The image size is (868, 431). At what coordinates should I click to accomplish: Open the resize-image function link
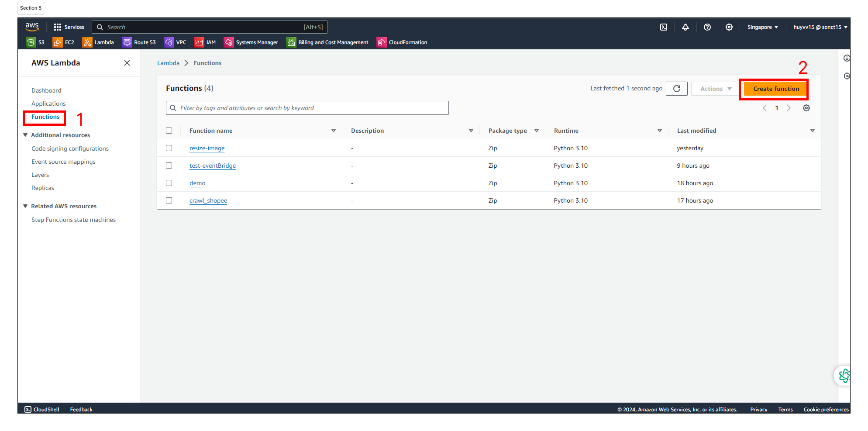[207, 148]
